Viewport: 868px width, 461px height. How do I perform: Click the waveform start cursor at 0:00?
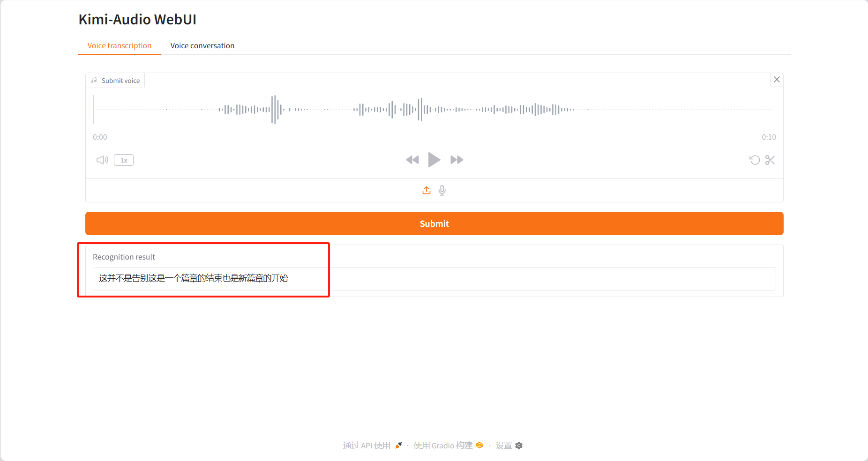coord(94,110)
